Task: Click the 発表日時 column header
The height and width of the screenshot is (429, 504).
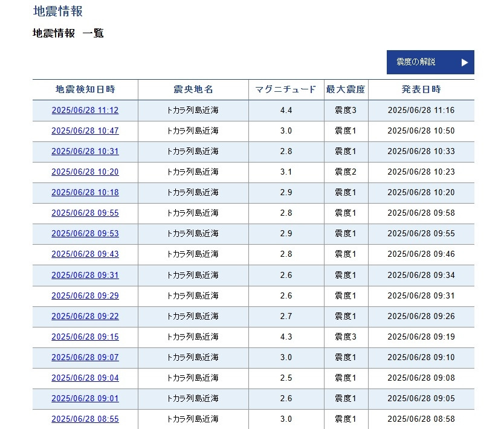Action: click(x=421, y=89)
